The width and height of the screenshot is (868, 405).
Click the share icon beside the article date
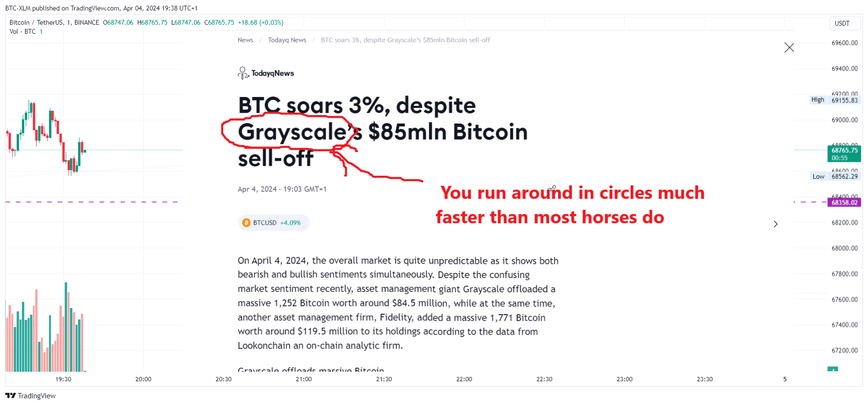[x=552, y=189]
